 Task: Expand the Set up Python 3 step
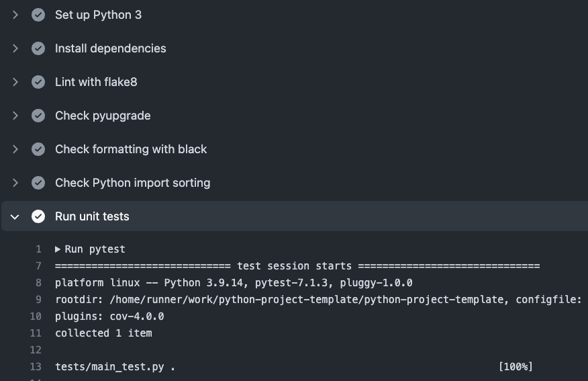click(15, 15)
